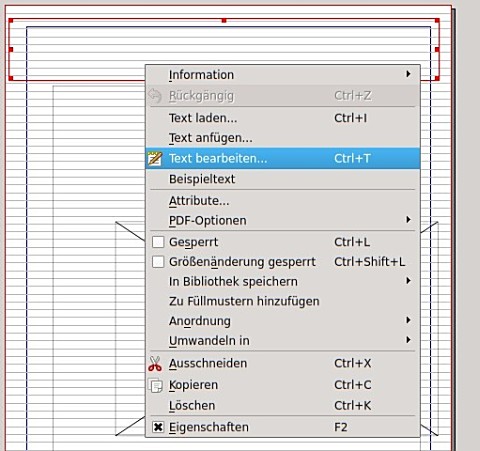Toggle Größenänderung gesperrt checkbox
Viewport: 480px width, 451px height.
point(158,262)
